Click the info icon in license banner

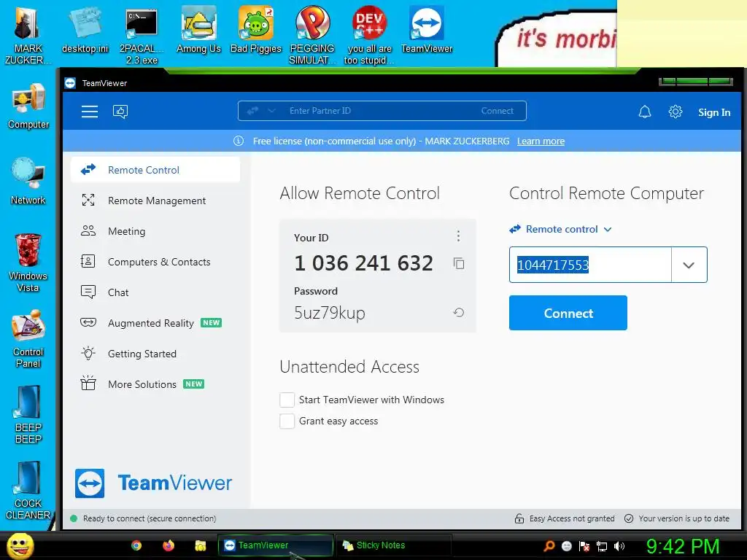coord(239,141)
